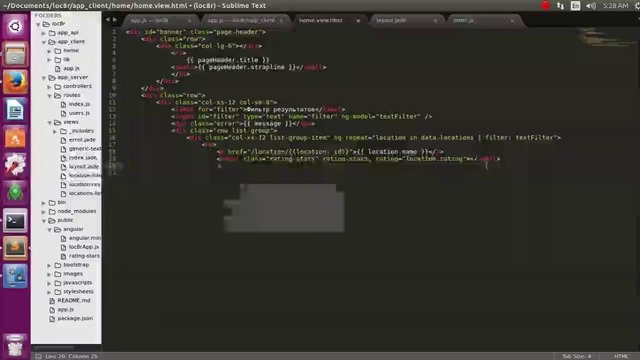Collapse the public folder
640x360 pixels.
click(x=44, y=220)
